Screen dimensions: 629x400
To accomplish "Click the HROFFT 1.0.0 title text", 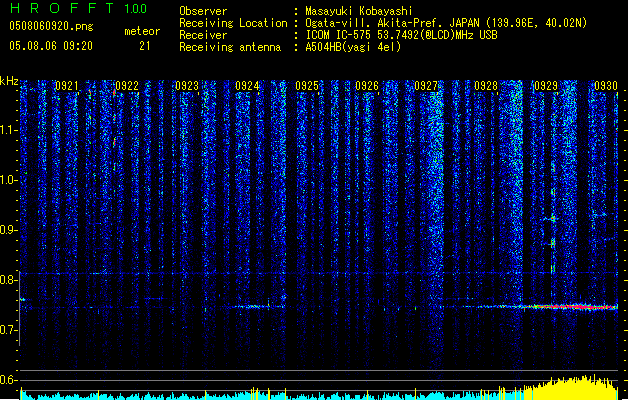I will [78, 8].
